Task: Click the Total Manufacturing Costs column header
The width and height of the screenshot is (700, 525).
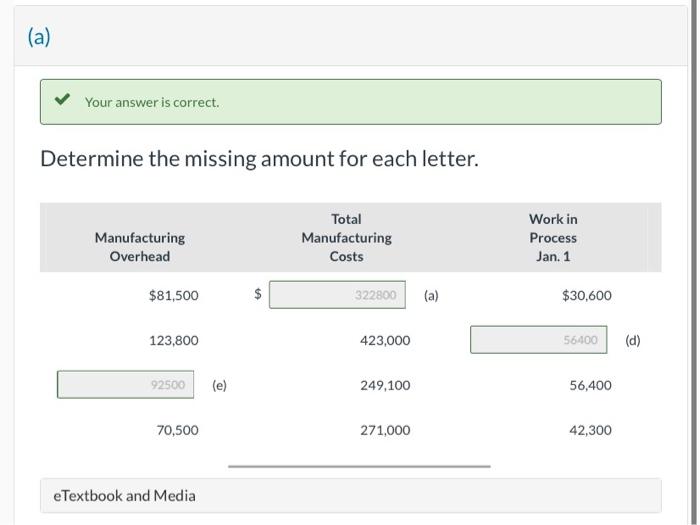Action: [x=346, y=238]
